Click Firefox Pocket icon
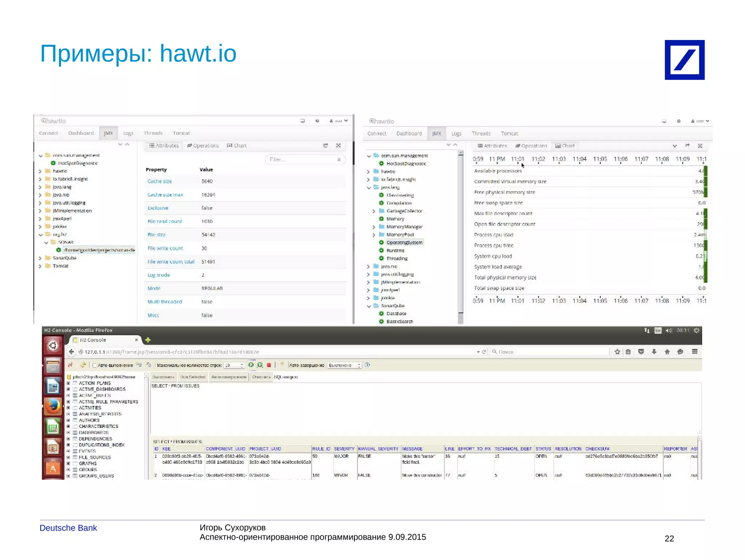This screenshot has height=560, width=745. 641,352
